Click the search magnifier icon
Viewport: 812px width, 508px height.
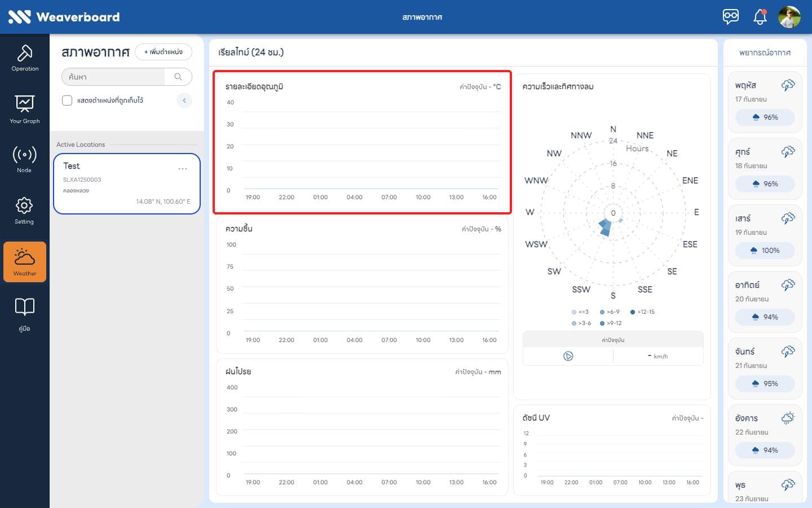(x=178, y=77)
